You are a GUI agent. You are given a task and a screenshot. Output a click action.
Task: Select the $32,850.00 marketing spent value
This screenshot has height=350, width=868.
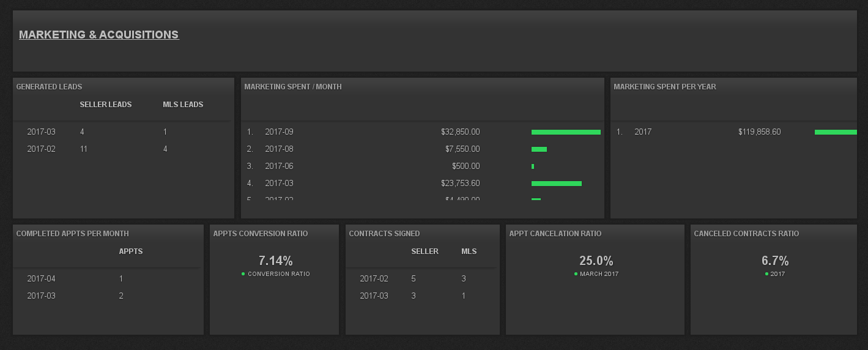point(460,132)
